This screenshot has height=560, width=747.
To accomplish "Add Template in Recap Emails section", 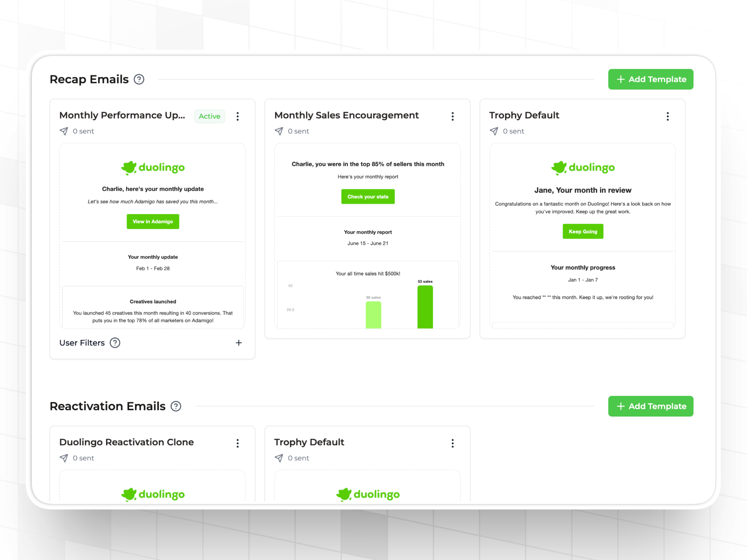I will 651,79.
